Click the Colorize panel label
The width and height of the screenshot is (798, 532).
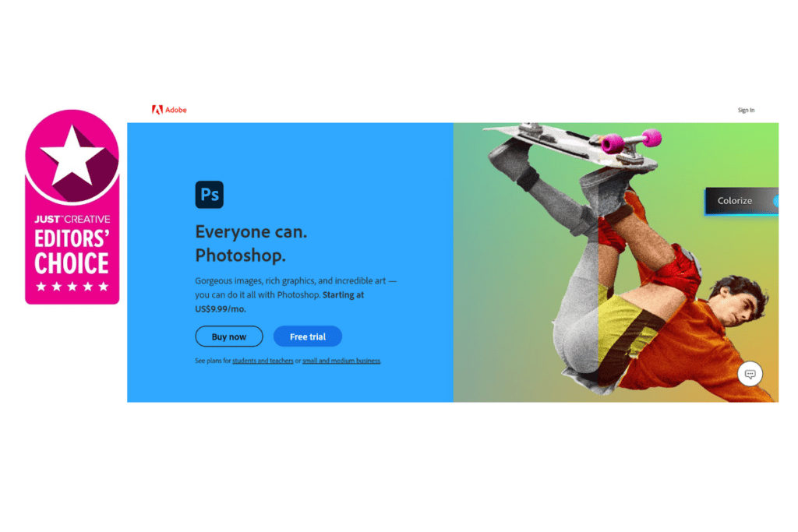734,201
